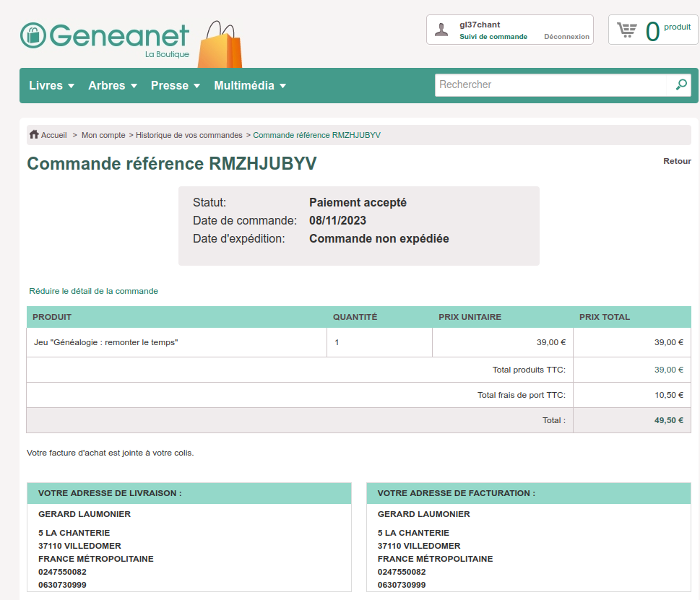The height and width of the screenshot is (600, 700).
Task: Open the Presse dropdown menu
Action: click(175, 86)
